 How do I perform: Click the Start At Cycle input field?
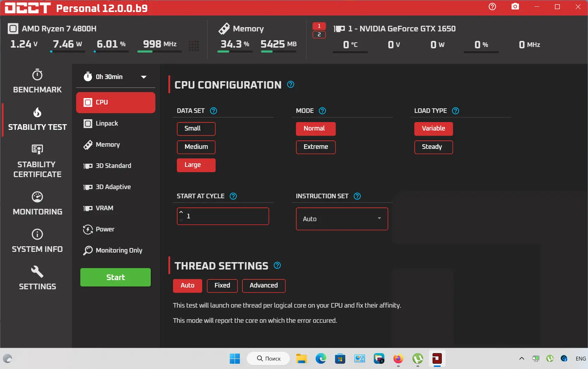(x=223, y=216)
